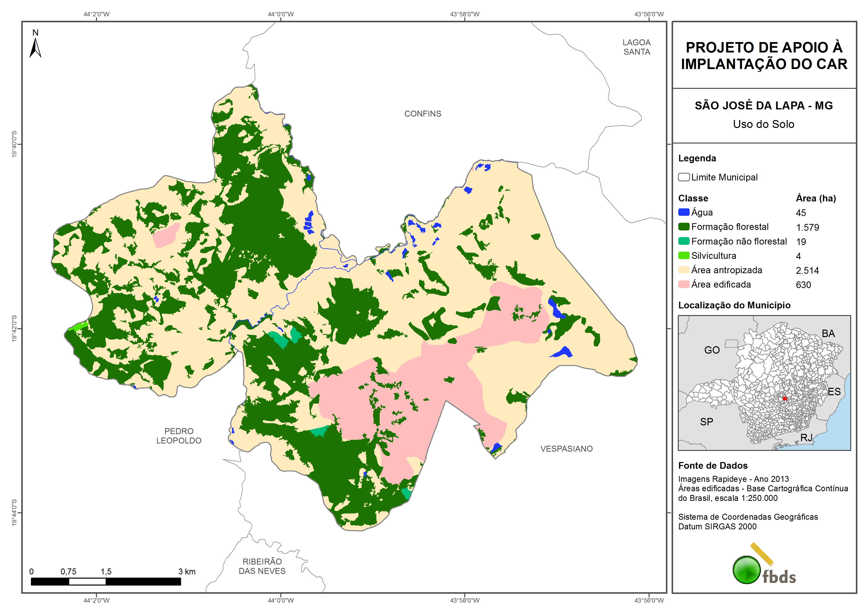The width and height of the screenshot is (868, 614).
Task: Click the Área antropizada beige swatch
Action: (x=683, y=270)
